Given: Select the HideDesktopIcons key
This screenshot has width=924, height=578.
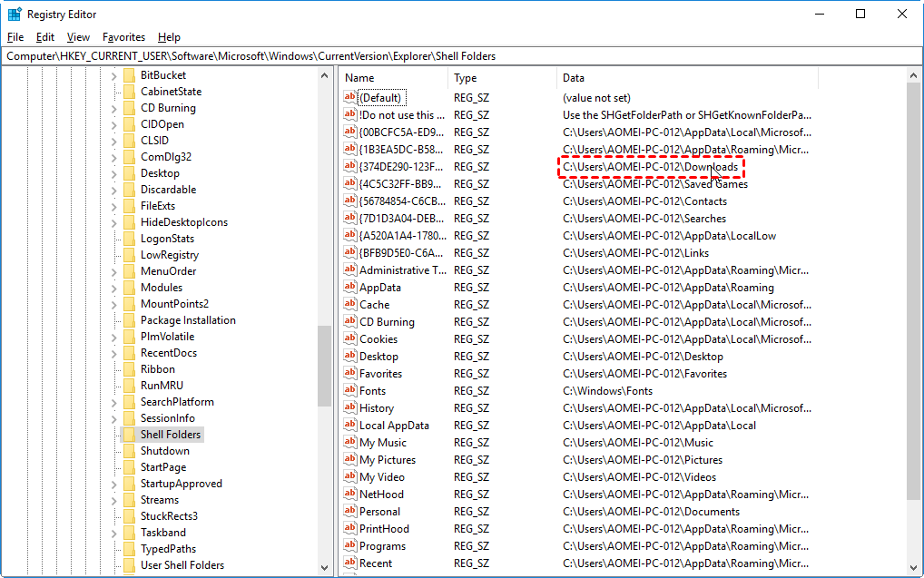Looking at the screenshot, I should click(x=184, y=222).
